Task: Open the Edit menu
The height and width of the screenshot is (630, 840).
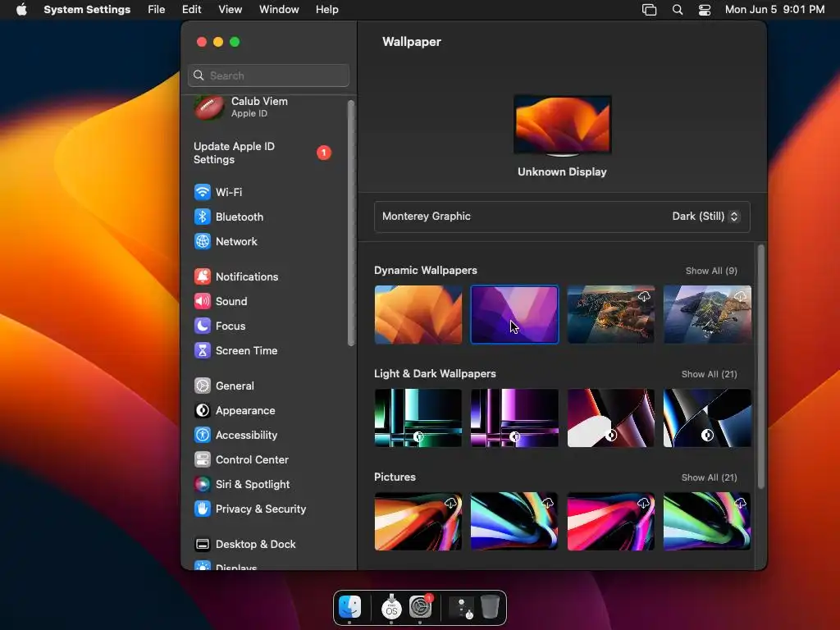Action: [x=191, y=10]
